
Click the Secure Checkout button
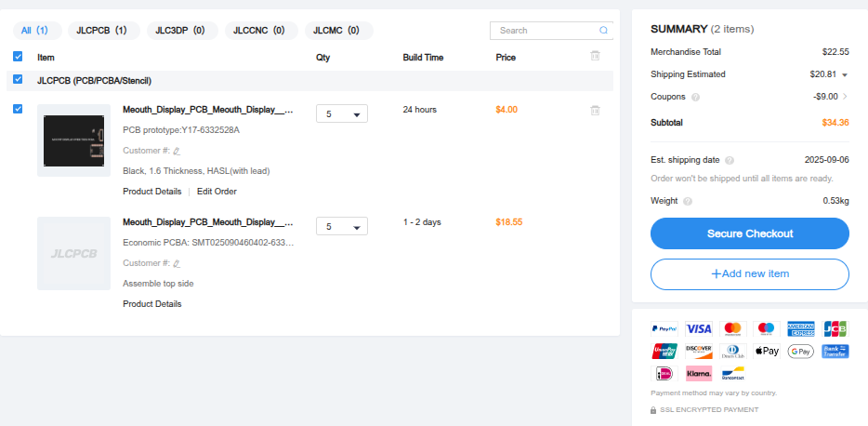pos(750,233)
